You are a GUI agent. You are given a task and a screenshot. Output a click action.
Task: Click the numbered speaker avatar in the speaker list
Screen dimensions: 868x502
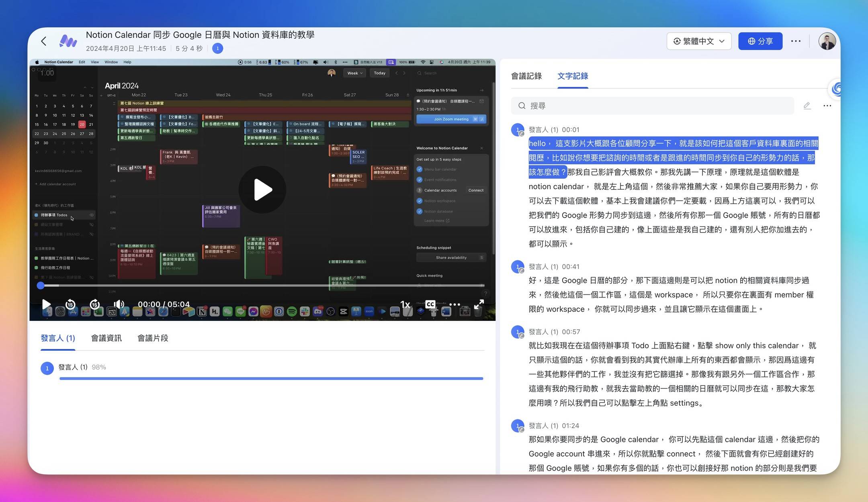click(x=47, y=368)
